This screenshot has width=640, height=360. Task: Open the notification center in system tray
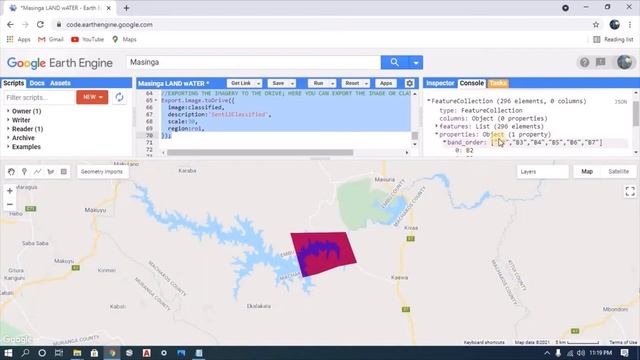624,353
